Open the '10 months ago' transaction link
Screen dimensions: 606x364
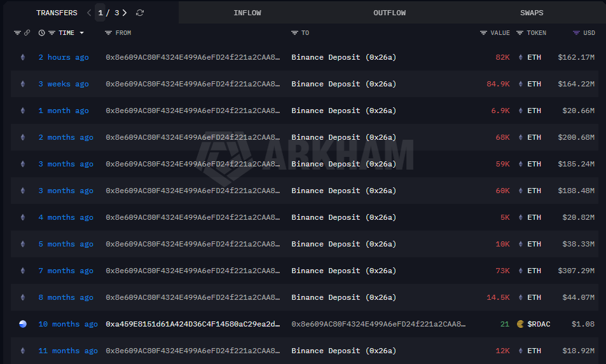[68, 324]
